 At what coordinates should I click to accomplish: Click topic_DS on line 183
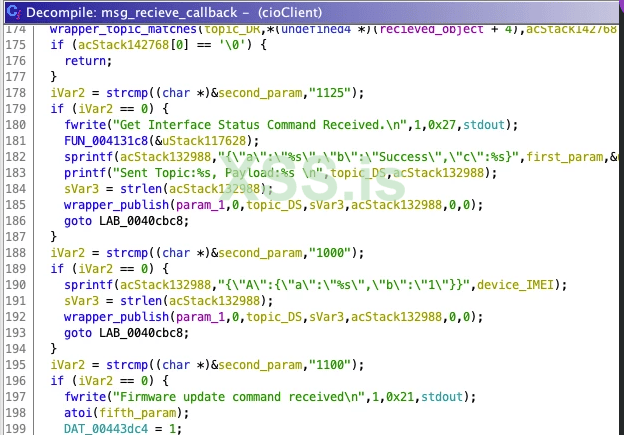point(358,173)
